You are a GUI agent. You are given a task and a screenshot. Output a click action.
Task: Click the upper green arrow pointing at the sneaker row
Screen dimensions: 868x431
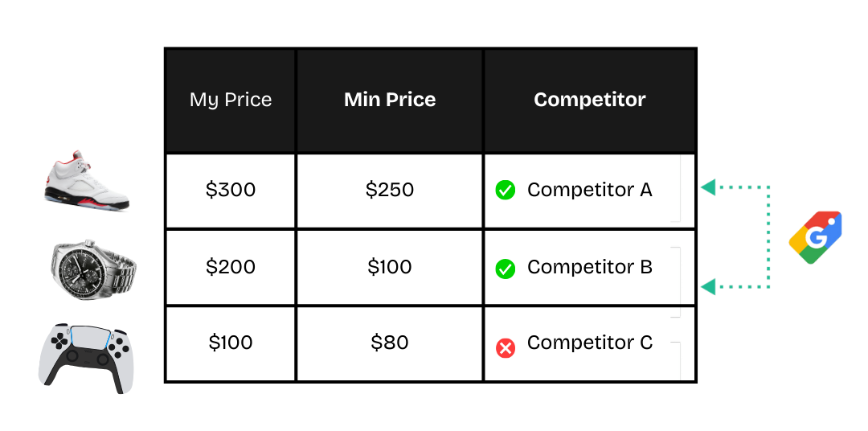707,187
